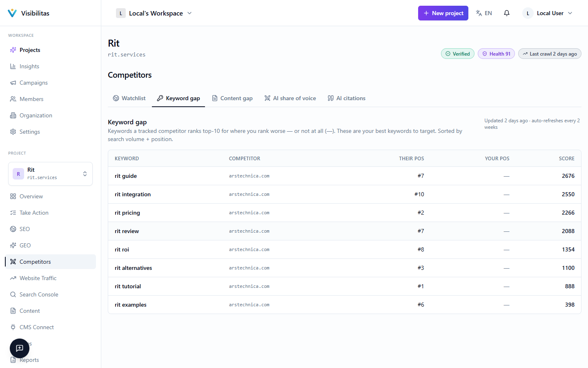Go to Campaigns
The height and width of the screenshot is (368, 588).
(x=50, y=83)
